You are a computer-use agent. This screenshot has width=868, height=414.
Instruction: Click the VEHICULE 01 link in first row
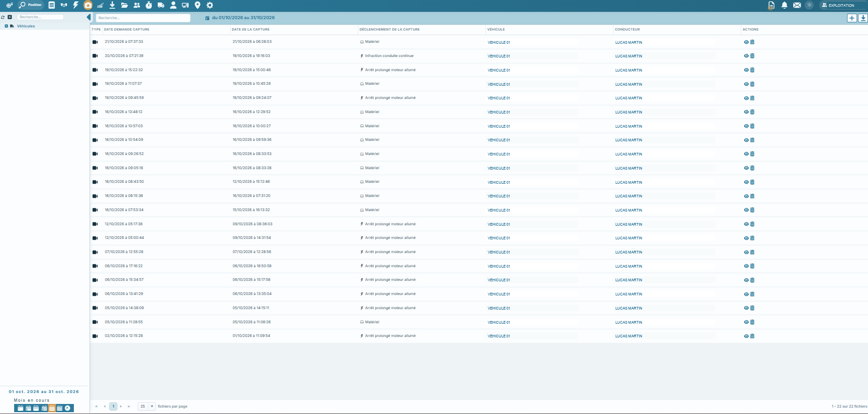click(499, 42)
